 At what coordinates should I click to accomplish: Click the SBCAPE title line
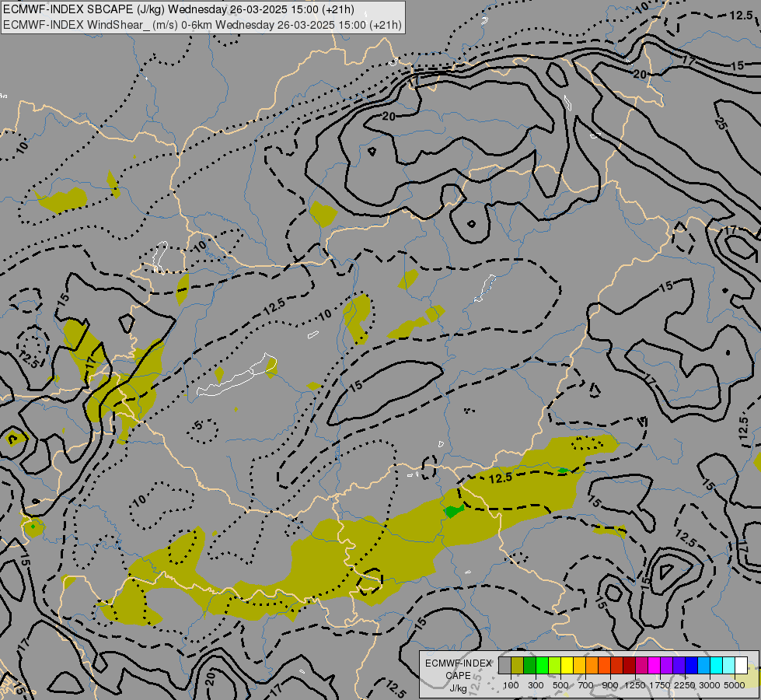pos(179,9)
